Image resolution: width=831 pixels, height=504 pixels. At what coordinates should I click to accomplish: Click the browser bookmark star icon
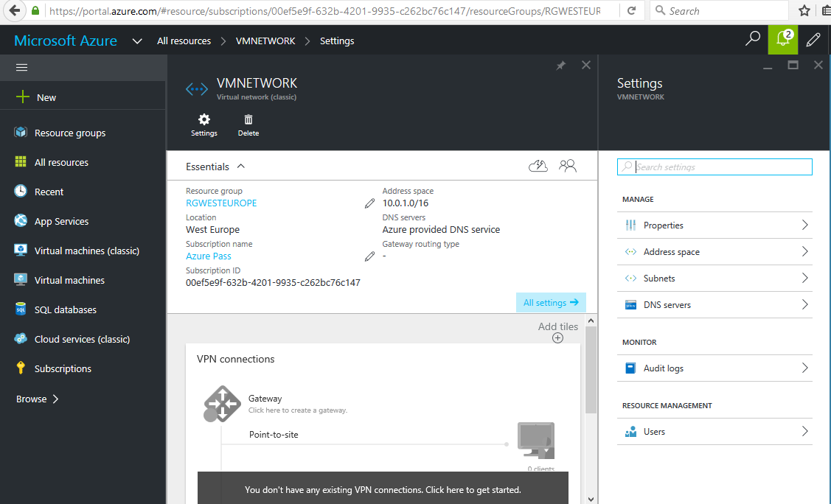804,10
